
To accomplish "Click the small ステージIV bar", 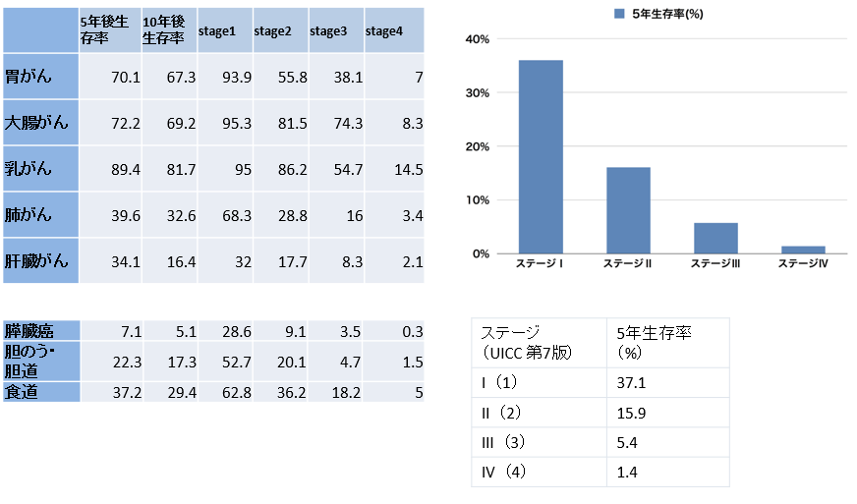I will [x=803, y=250].
